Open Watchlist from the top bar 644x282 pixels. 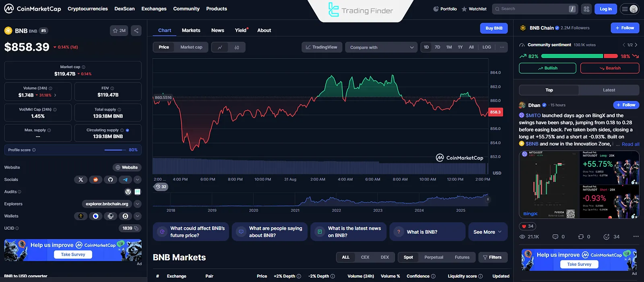click(x=474, y=9)
